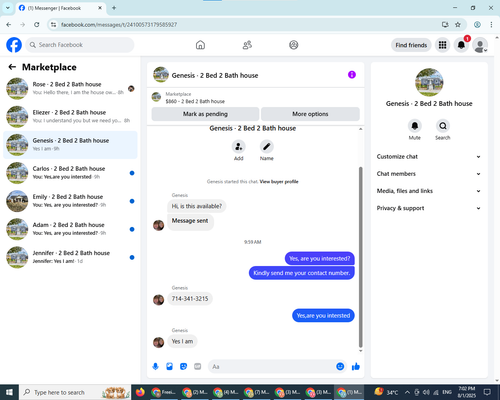The height and width of the screenshot is (400, 500).
Task: Expand Privacy & support section
Action: pos(429,208)
